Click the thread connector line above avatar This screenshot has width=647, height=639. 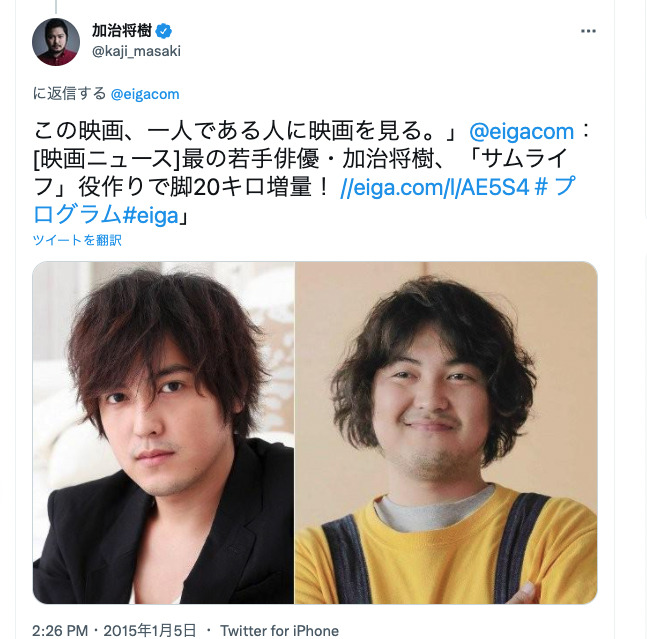coord(56,7)
